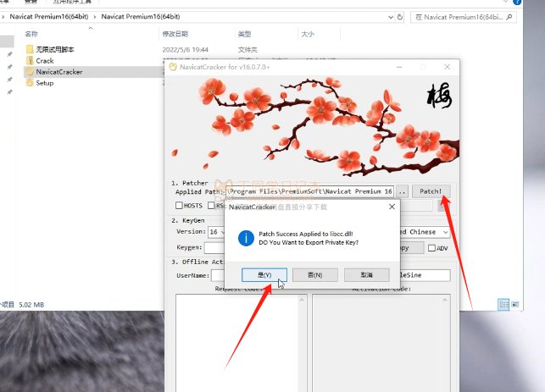This screenshot has width=545, height=392.
Task: Expand the Explorer address bar history dropdown
Action: pos(391,17)
